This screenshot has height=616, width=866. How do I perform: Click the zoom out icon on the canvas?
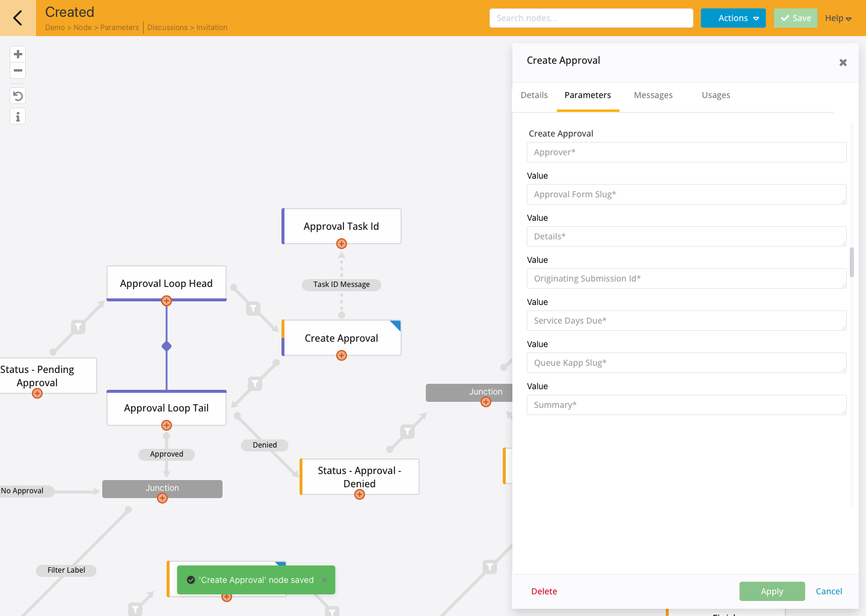[x=17, y=70]
